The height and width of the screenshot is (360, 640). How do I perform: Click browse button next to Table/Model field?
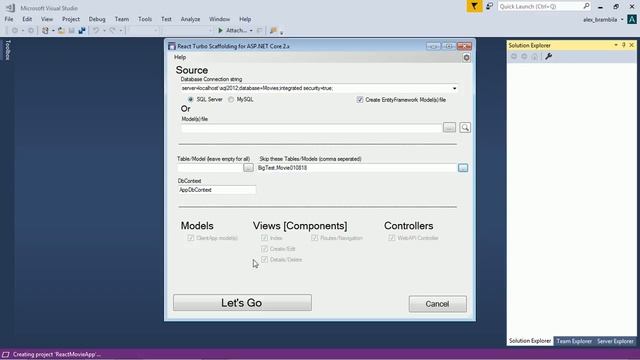[x=248, y=168]
